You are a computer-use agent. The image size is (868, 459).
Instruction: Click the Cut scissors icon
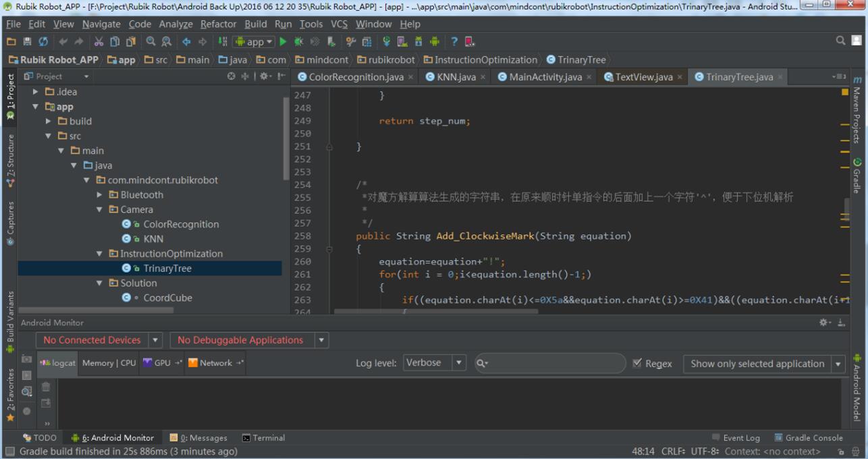(99, 42)
